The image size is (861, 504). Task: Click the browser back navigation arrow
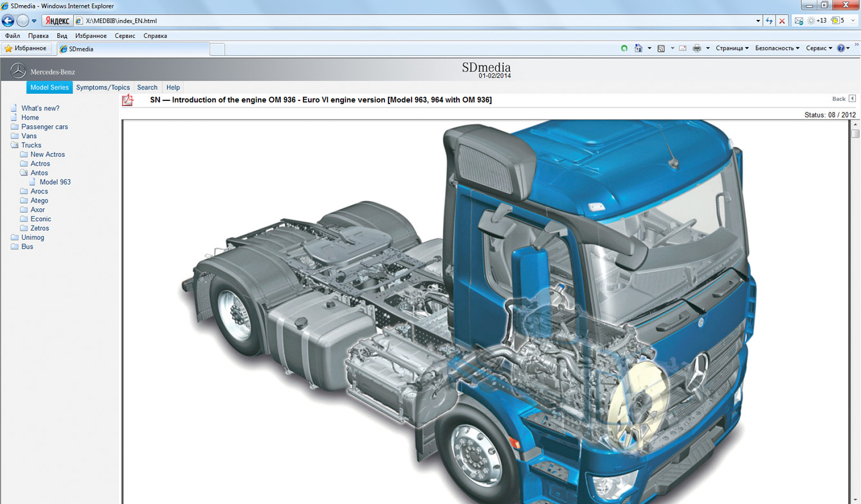coord(8,21)
